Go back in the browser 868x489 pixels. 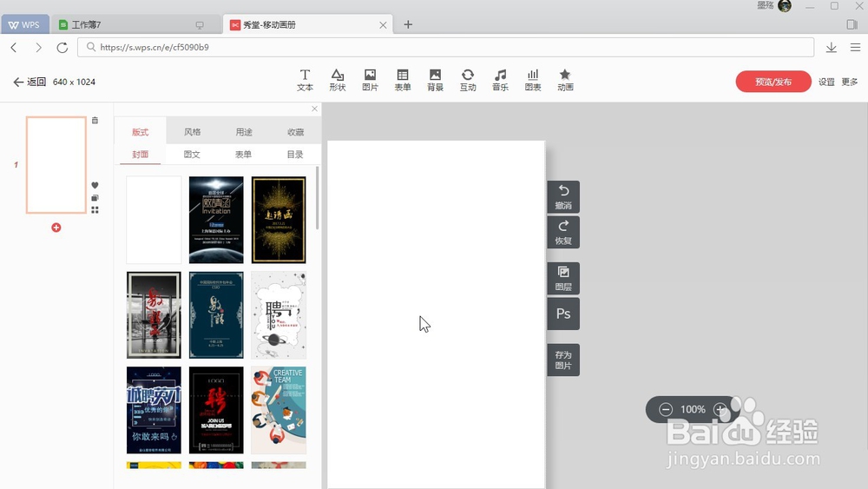coord(14,48)
